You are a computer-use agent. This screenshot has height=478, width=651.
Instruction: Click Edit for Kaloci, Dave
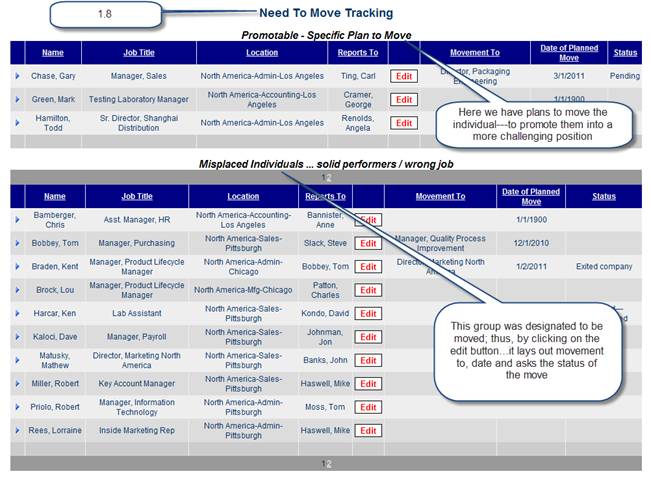368,337
